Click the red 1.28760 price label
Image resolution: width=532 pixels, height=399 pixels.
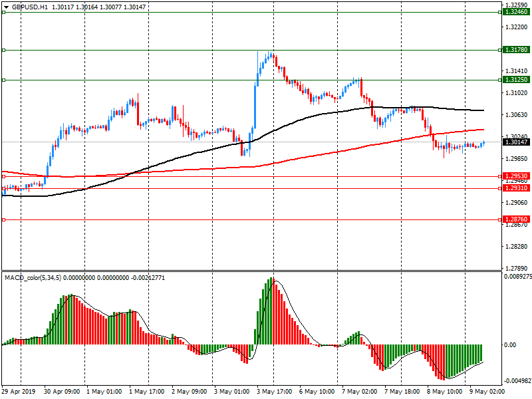(x=515, y=219)
